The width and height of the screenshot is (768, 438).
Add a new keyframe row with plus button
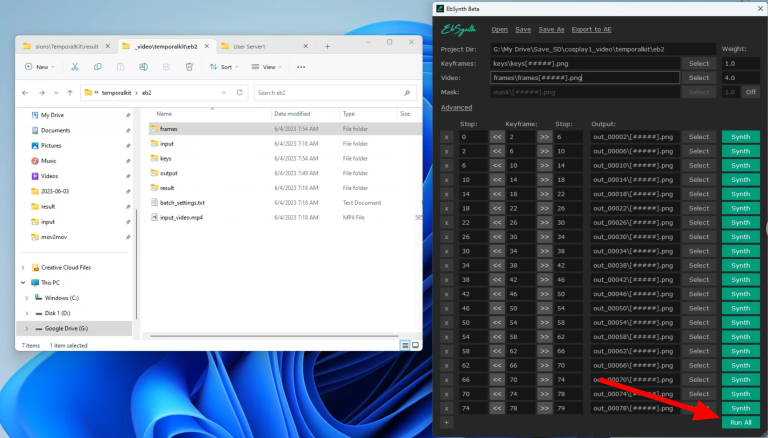coord(446,422)
